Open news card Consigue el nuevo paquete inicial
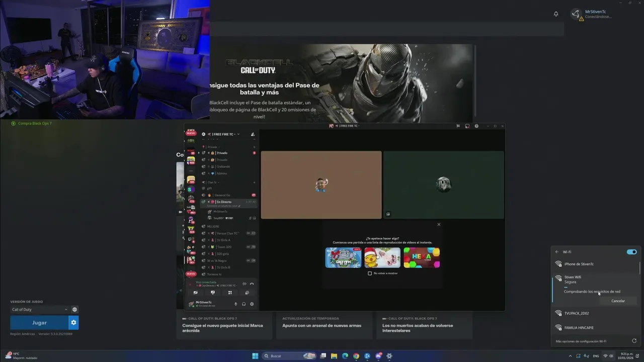Image resolution: width=644 pixels, height=362 pixels. click(224, 325)
